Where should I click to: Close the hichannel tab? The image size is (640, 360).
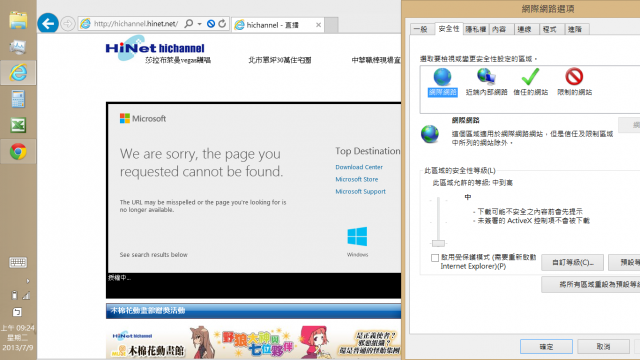(x=318, y=25)
